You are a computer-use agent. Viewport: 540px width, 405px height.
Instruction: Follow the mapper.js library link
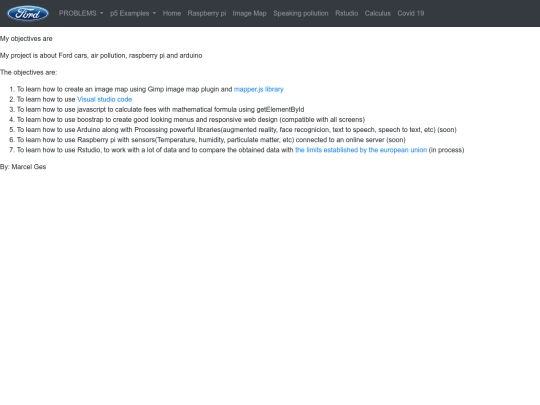click(259, 89)
